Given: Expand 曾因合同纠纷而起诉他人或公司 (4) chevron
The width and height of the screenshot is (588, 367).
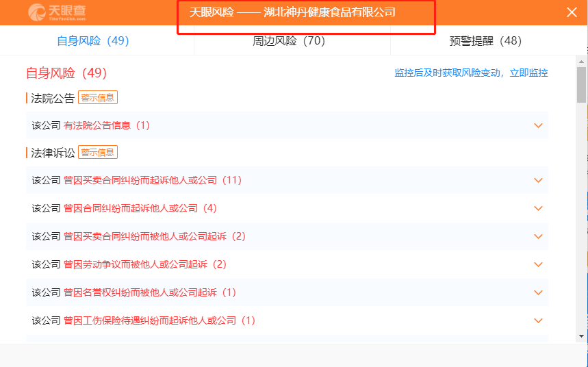Looking at the screenshot, I should click(538, 208).
